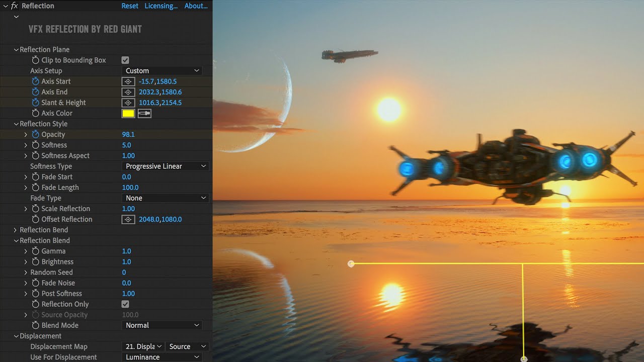
Task: Click Reset for the Reflection effect
Action: [x=130, y=6]
